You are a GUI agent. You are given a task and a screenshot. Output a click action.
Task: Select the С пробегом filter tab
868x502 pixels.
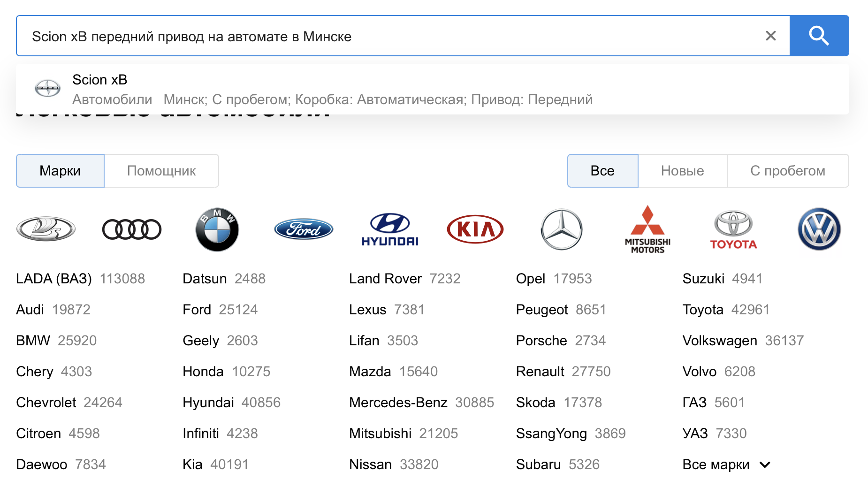pos(788,171)
